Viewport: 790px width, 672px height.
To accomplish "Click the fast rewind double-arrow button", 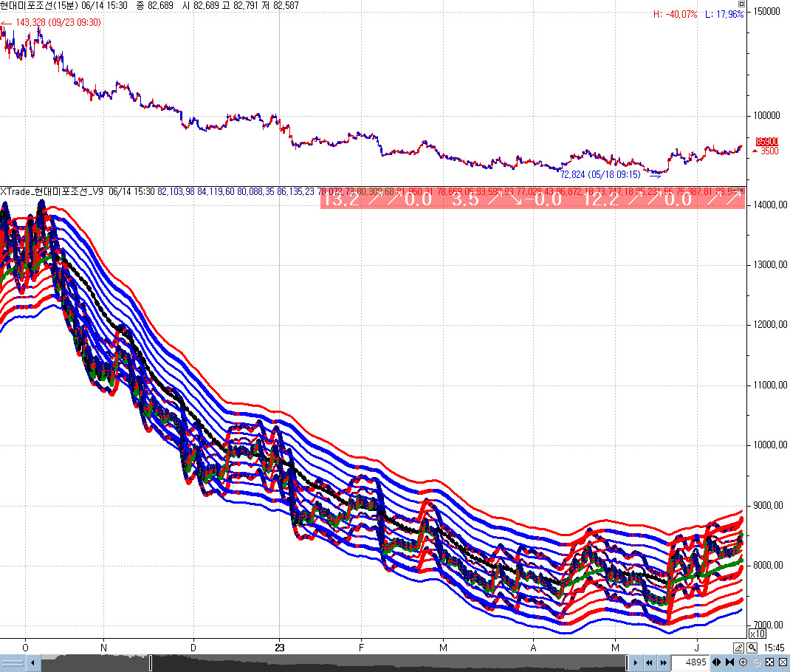I will (649, 663).
